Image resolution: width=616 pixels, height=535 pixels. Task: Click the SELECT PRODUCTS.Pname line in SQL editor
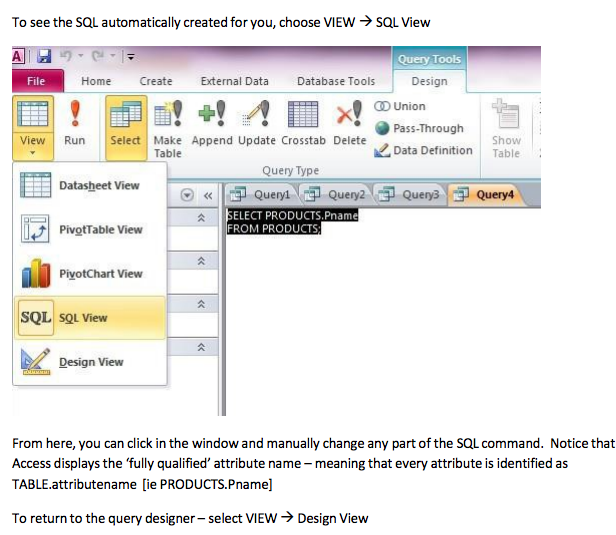pyautogui.click(x=292, y=215)
